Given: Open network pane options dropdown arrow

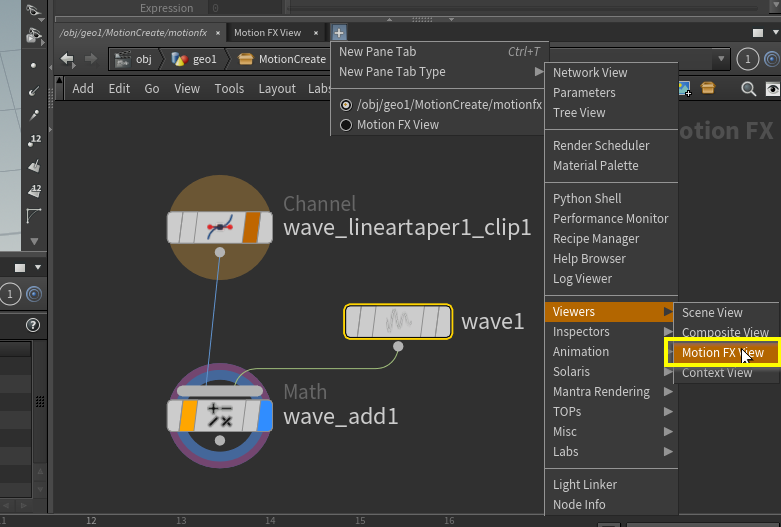Looking at the screenshot, I should tap(776, 32).
